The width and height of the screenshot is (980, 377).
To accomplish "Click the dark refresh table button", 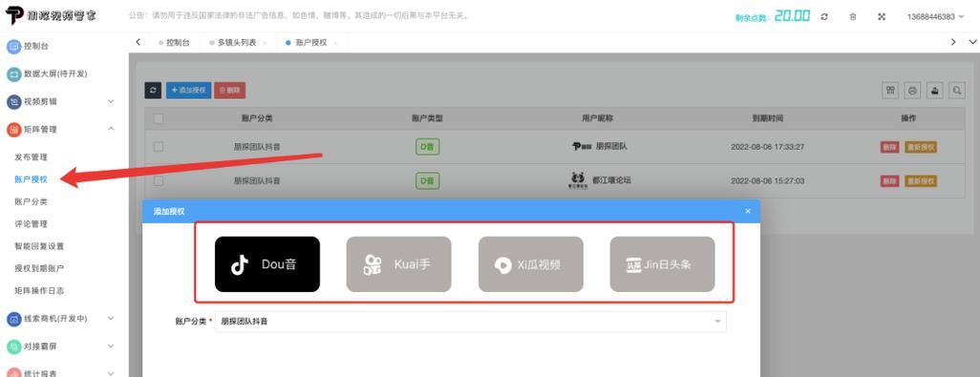I will point(153,90).
